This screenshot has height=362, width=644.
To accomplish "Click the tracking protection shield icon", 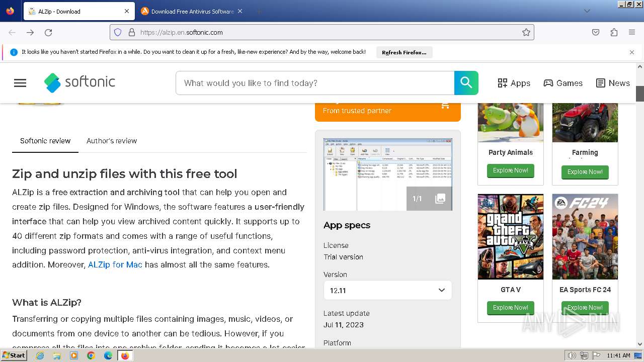I will pos(118,32).
